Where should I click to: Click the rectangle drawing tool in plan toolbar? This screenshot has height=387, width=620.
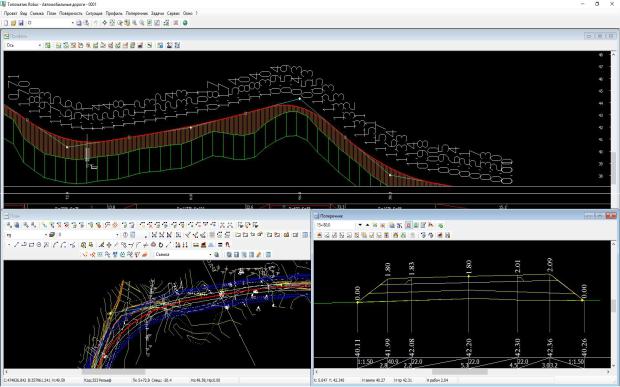pos(31,245)
